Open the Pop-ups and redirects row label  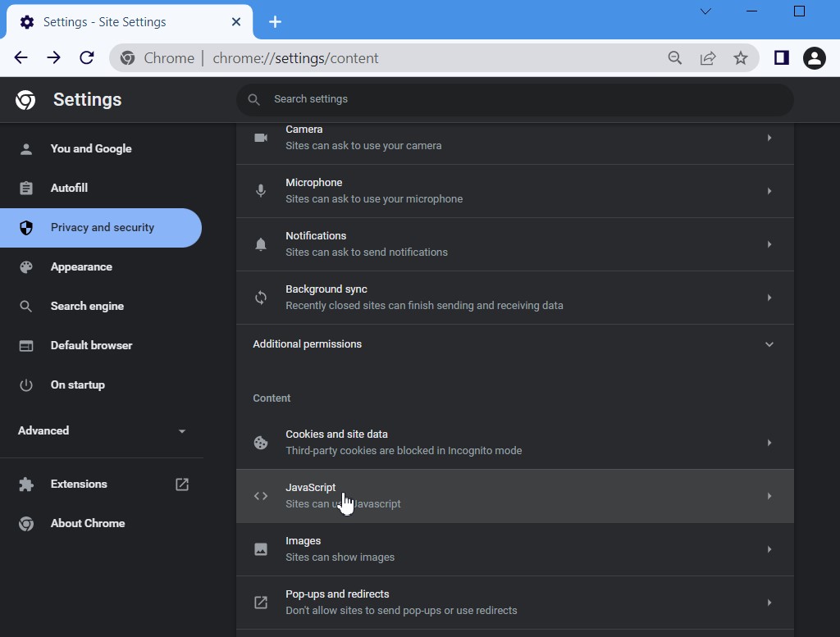coord(337,594)
